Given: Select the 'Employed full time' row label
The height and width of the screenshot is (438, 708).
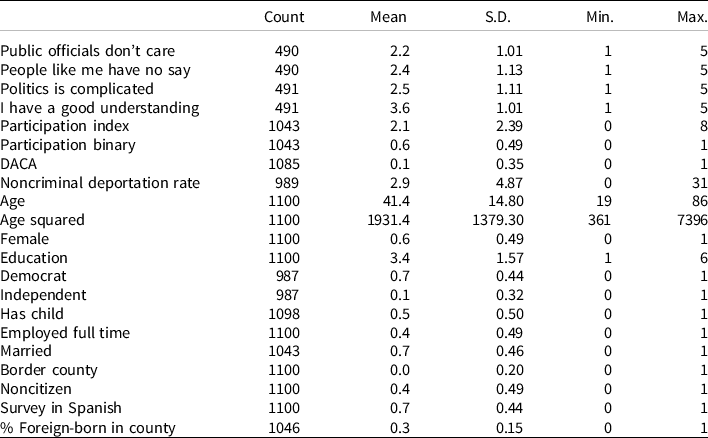Looking at the screenshot, I should (x=65, y=332).
